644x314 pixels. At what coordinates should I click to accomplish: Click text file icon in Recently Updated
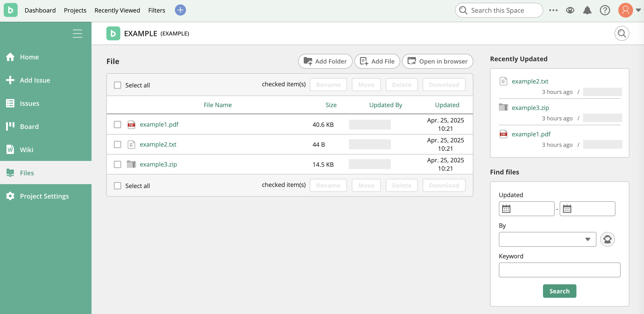coord(503,81)
